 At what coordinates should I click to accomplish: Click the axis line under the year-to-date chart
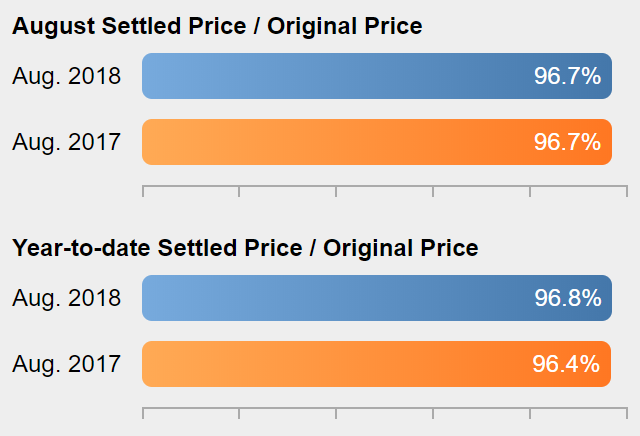click(x=385, y=408)
